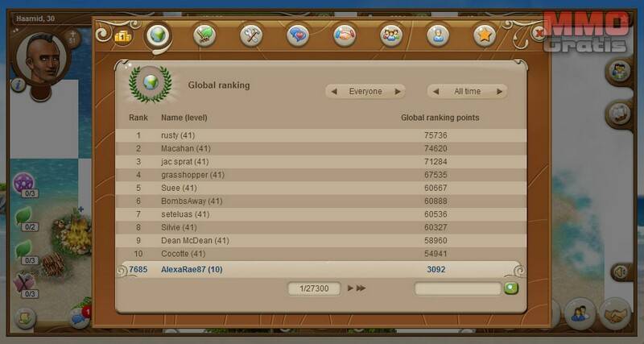Open the green leaf ranking tab

click(x=205, y=35)
